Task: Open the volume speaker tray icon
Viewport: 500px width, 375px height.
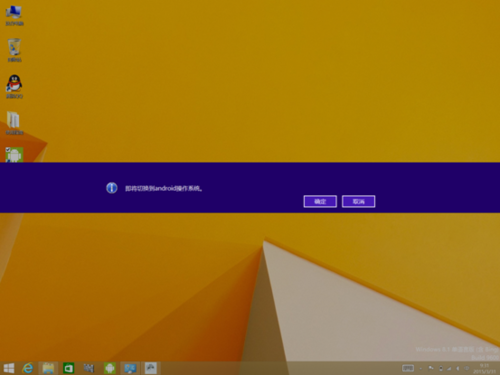Action: coord(458,368)
